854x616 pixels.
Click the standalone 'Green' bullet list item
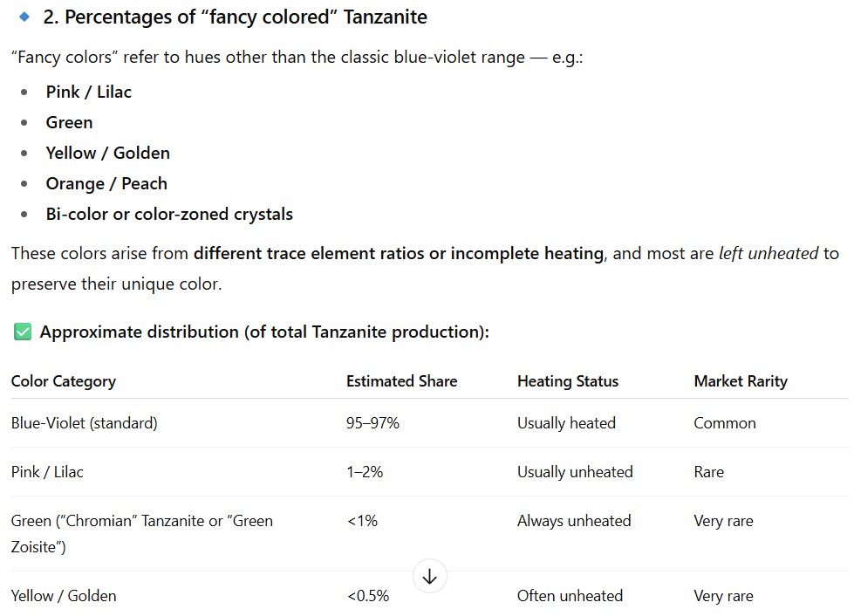point(70,122)
